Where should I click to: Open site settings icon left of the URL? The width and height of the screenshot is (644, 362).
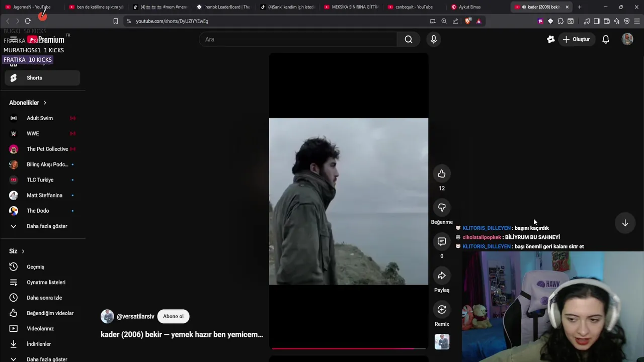click(x=129, y=21)
